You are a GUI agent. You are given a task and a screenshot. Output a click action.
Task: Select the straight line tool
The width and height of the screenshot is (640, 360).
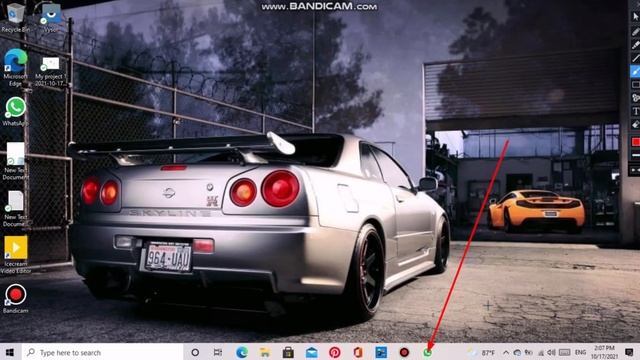pos(635,58)
